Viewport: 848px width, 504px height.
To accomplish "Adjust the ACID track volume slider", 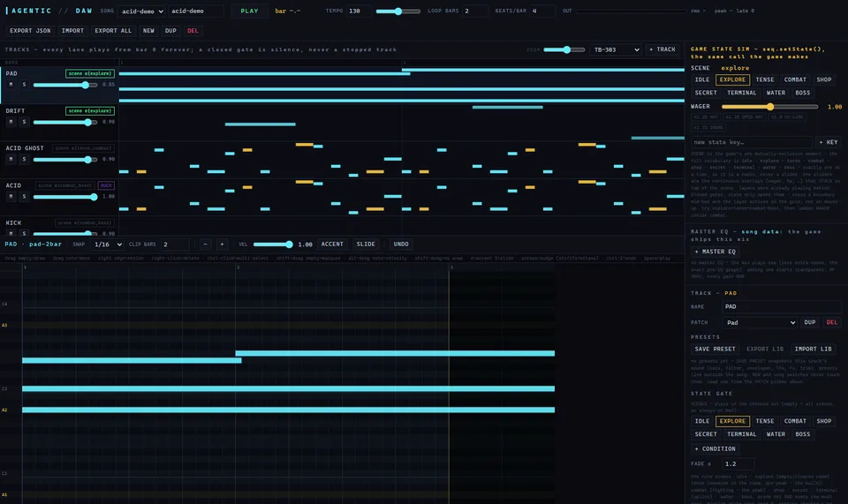I will click(65, 197).
